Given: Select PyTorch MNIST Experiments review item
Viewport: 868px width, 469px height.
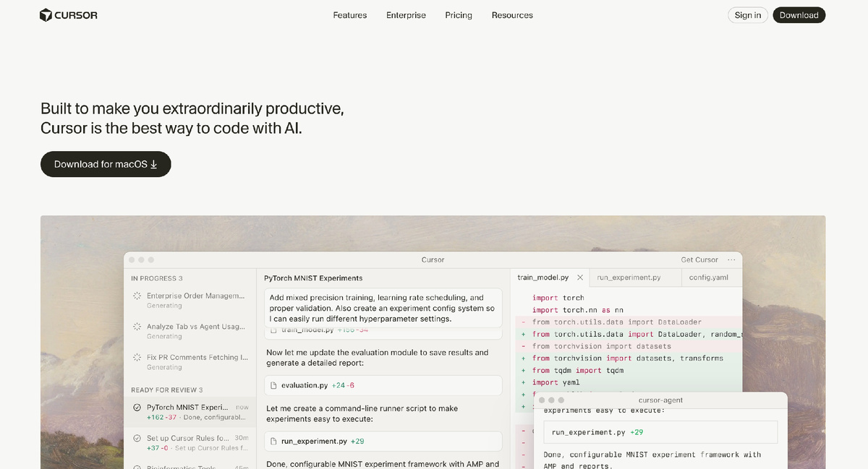Looking at the screenshot, I should 190,412.
